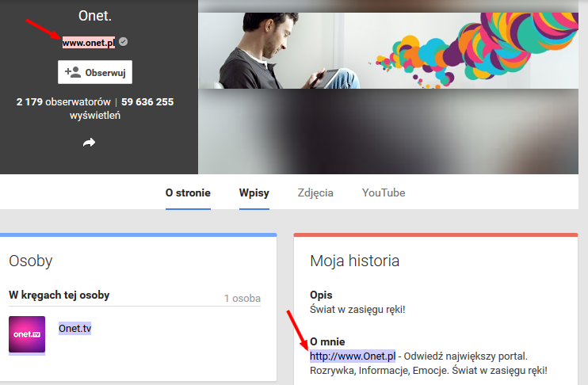Screen dimensions: 588x385
Task: Switch to the Wpisy tab
Action: click(x=254, y=192)
